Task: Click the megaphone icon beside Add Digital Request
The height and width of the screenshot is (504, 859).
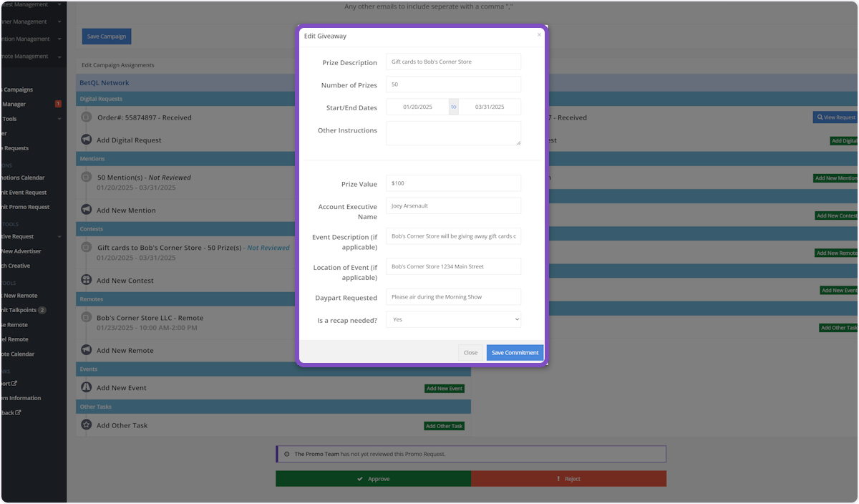Action: tap(86, 140)
